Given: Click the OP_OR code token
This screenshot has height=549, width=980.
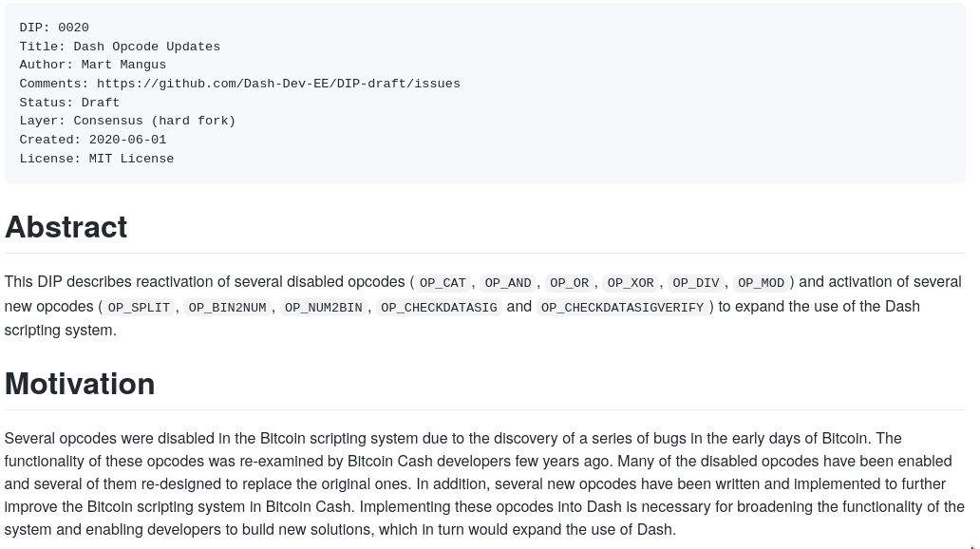Looking at the screenshot, I should pos(570,283).
